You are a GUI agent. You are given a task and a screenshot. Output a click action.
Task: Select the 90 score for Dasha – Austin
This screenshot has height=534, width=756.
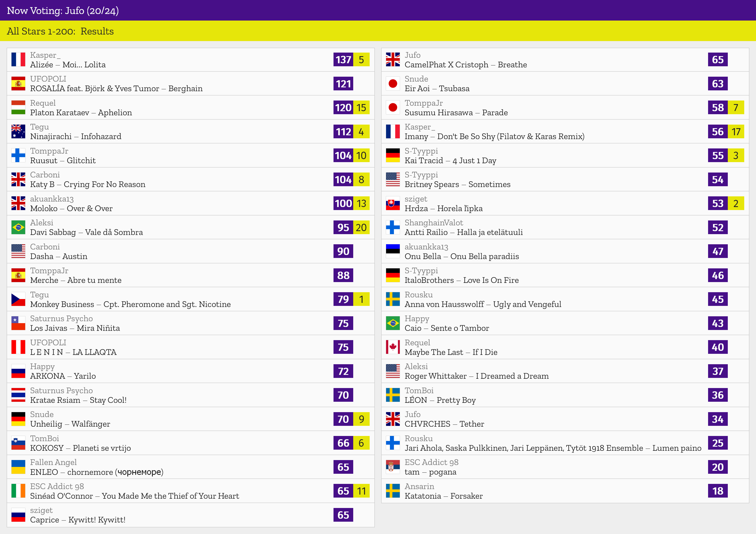coord(343,251)
